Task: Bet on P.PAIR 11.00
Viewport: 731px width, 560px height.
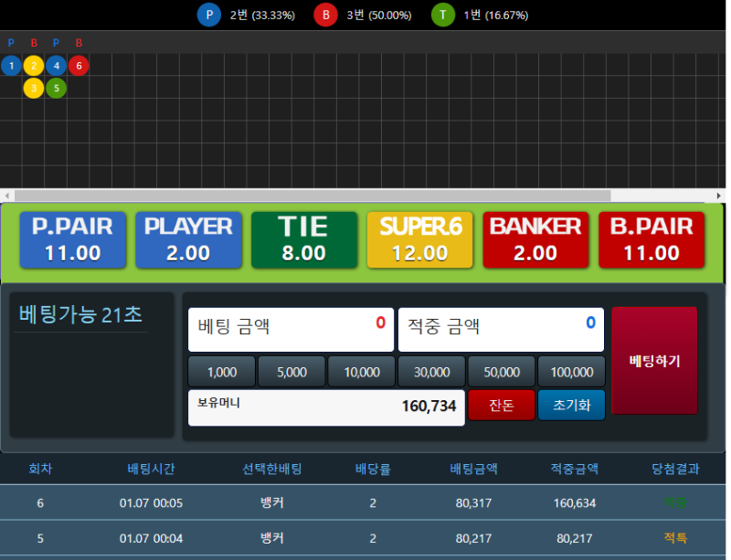Action: 73,239
